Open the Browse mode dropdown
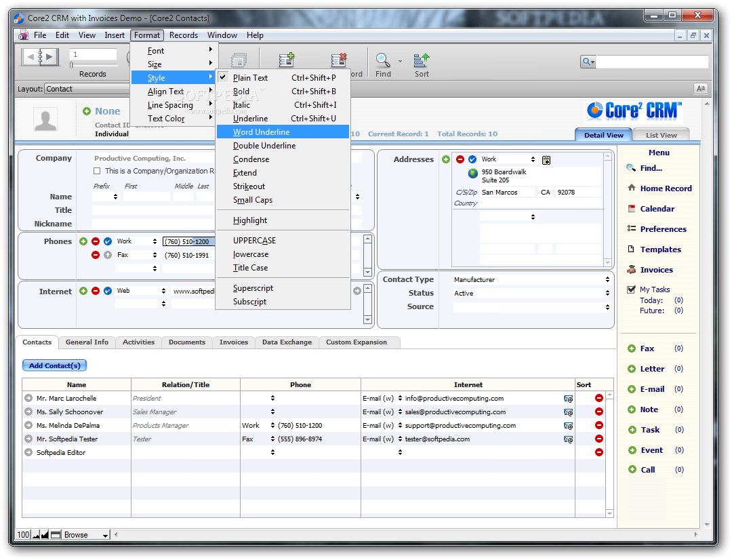The image size is (732, 560). (85, 535)
